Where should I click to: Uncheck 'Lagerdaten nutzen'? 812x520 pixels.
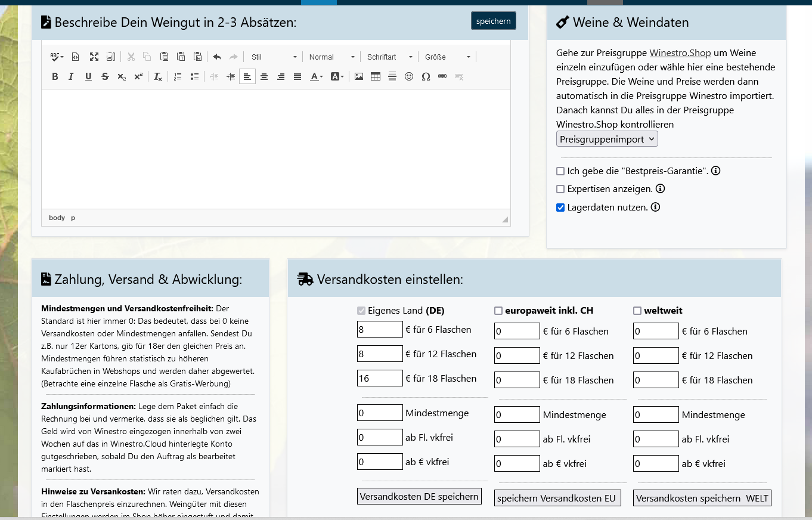tap(560, 208)
